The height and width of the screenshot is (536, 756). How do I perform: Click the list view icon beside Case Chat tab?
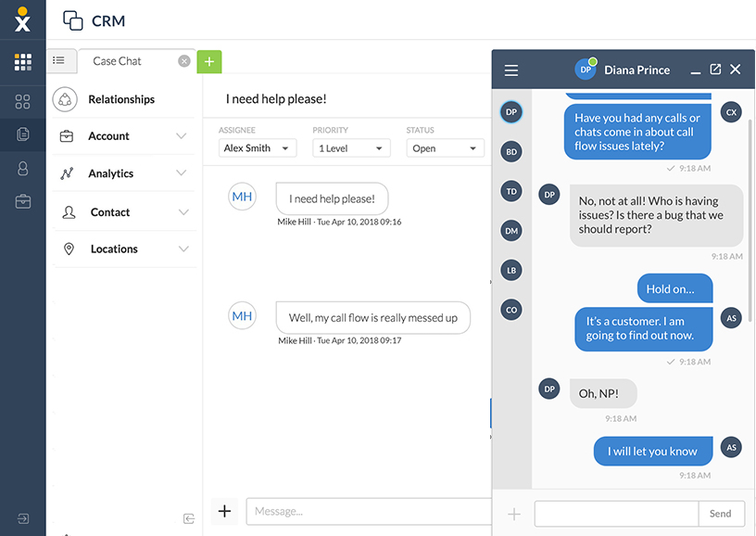(x=61, y=60)
